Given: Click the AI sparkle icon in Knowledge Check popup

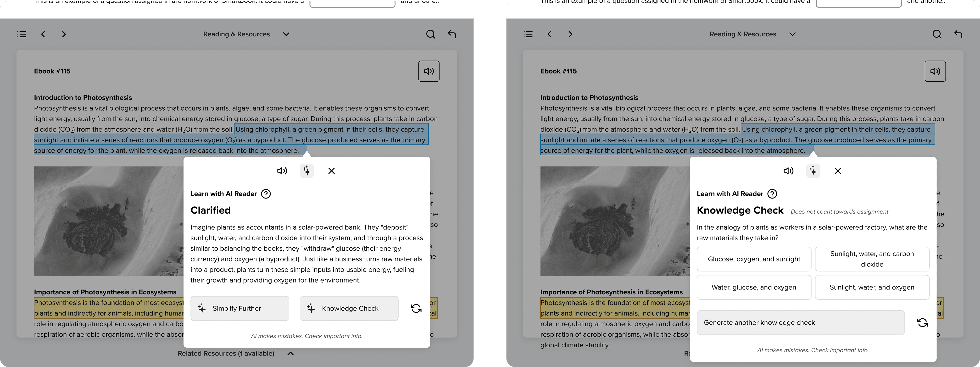Looking at the screenshot, I should [813, 171].
